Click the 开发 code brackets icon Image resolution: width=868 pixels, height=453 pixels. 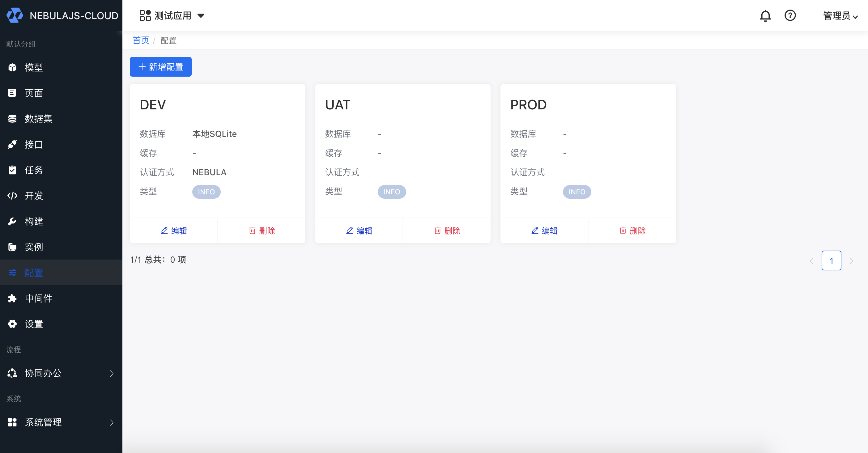tap(12, 196)
